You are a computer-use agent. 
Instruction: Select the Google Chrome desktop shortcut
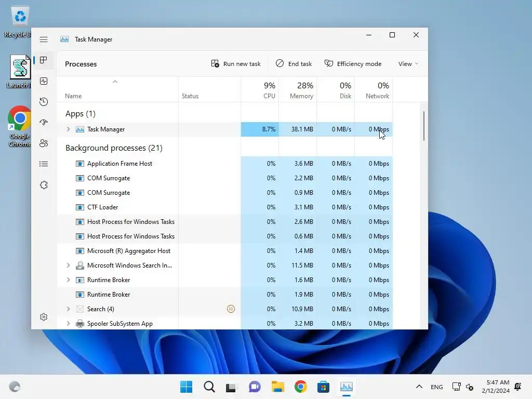(x=20, y=127)
